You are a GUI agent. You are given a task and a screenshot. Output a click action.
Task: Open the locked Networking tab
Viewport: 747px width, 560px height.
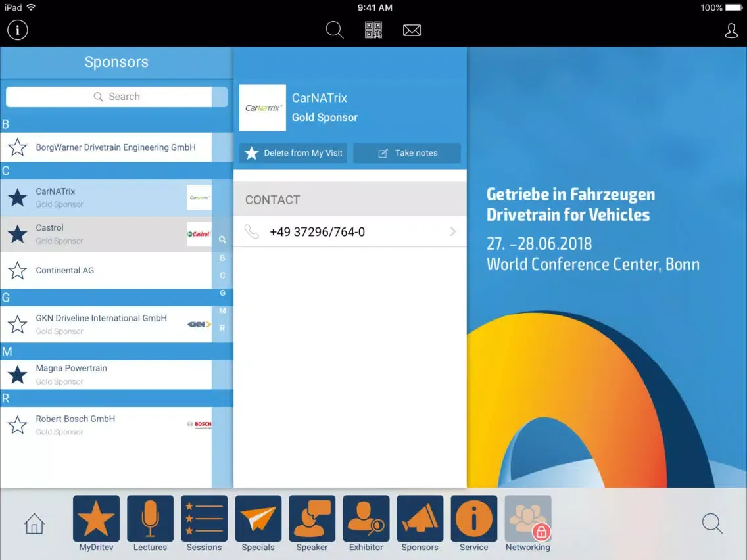point(528,524)
